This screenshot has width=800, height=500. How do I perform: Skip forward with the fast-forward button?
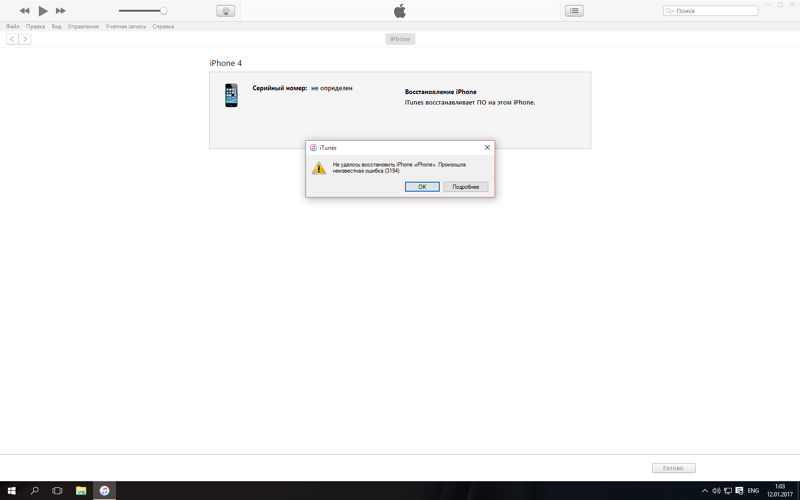point(61,11)
